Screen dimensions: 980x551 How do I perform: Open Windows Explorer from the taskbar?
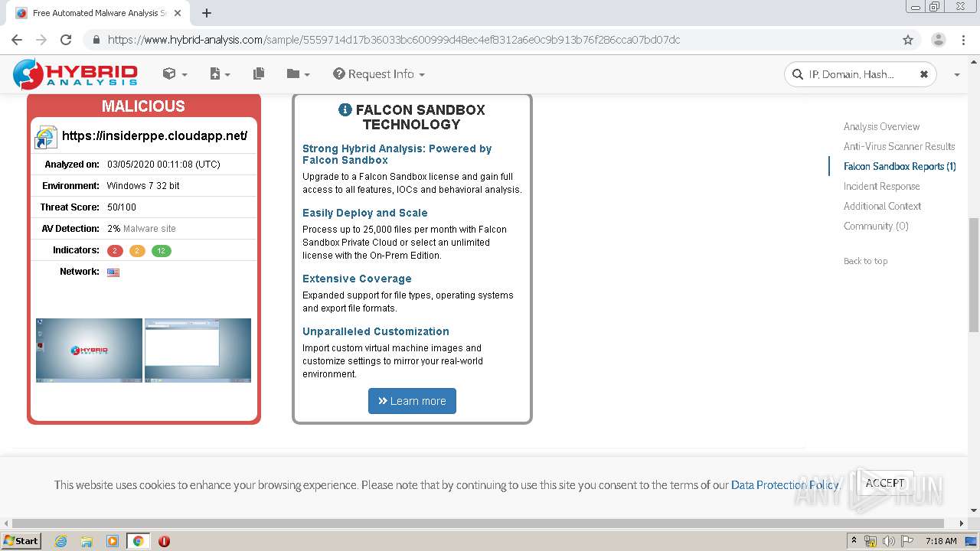pyautogui.click(x=87, y=541)
